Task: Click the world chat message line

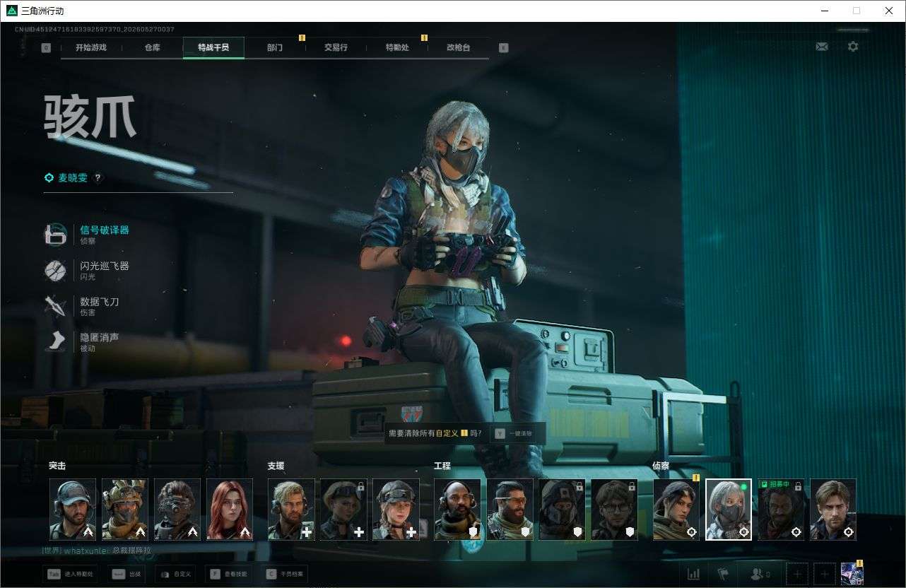Action: [96, 550]
